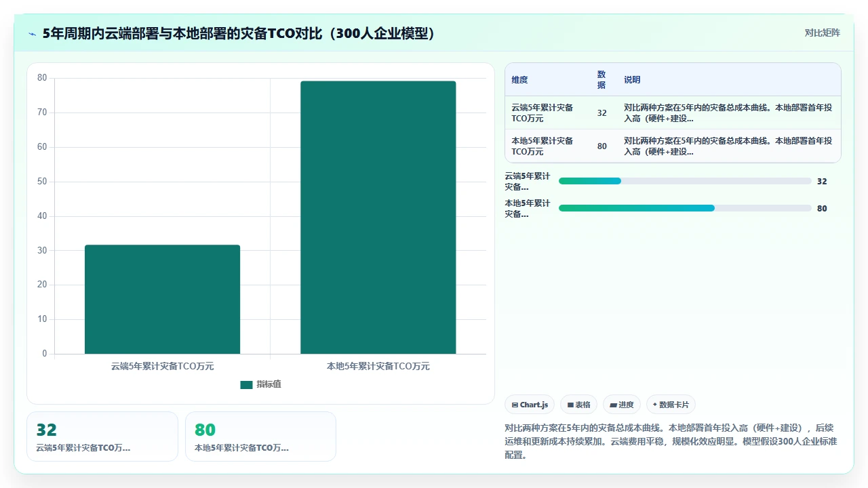868x488 pixels.
Task: Select the 表格 tag chip
Action: [x=578, y=405]
